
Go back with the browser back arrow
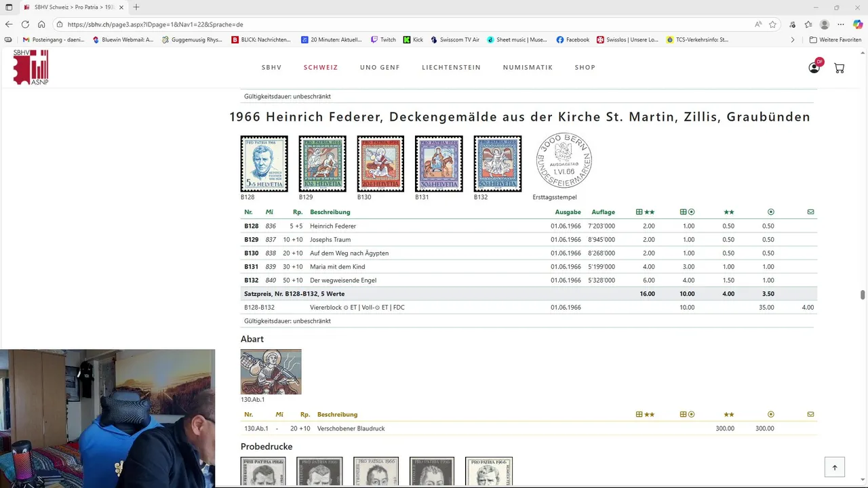(9, 24)
